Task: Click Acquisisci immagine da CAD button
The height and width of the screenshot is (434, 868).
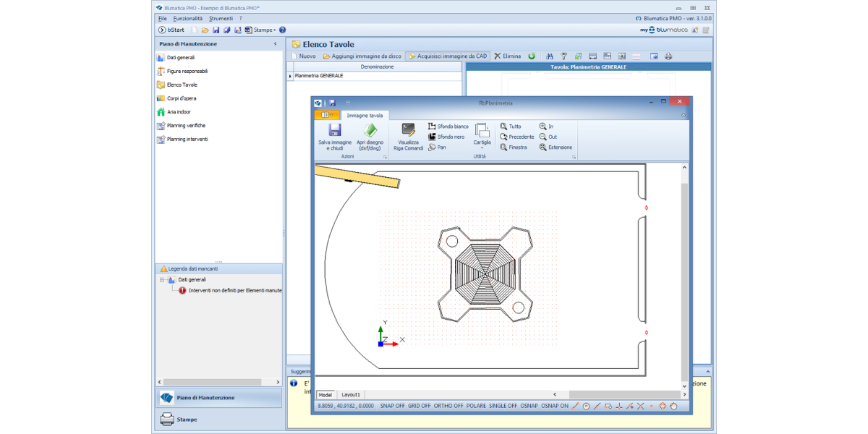Action: point(448,56)
